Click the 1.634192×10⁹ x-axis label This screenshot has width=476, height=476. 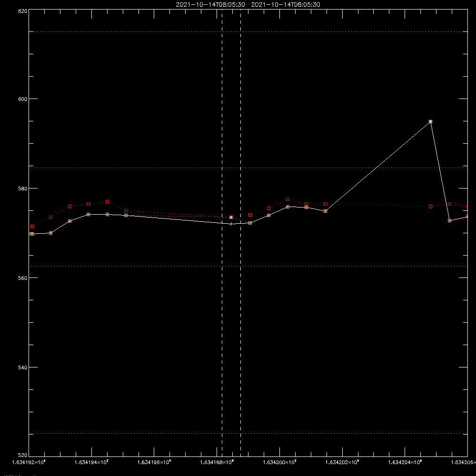pyautogui.click(x=29, y=462)
